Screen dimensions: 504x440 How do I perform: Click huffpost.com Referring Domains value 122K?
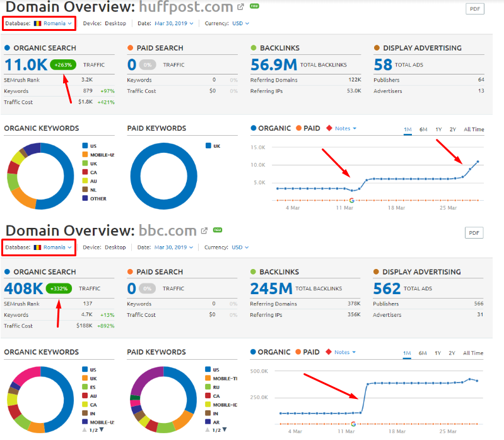(x=355, y=80)
